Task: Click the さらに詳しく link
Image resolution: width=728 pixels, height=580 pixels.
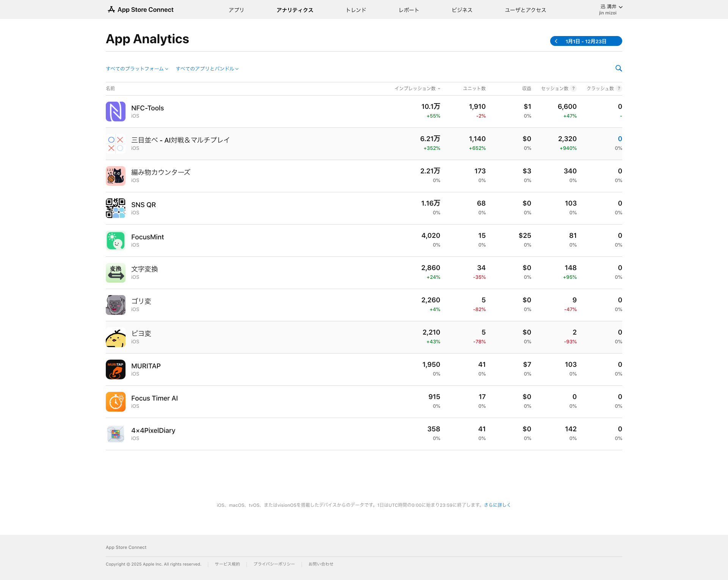Action: pos(497,505)
